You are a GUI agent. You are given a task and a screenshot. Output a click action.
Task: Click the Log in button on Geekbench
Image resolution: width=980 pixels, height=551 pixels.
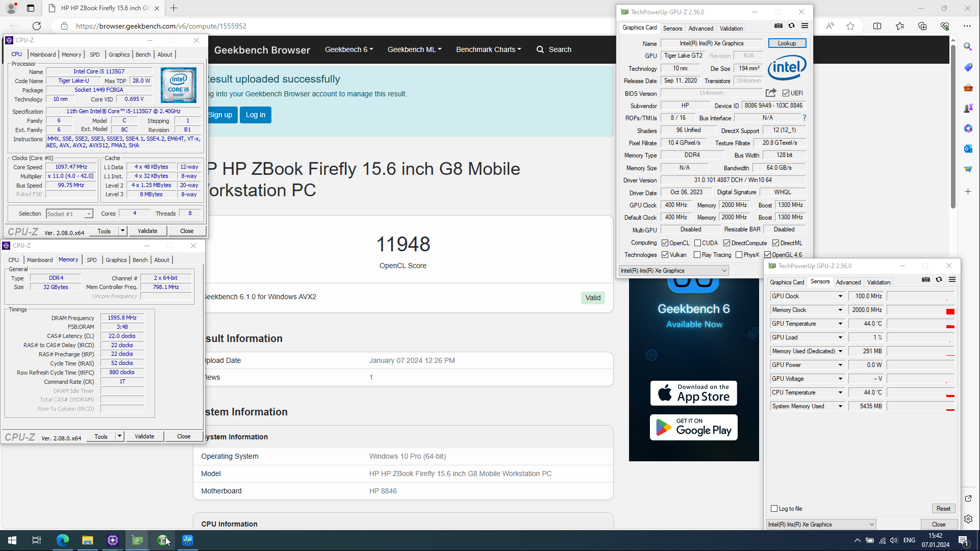click(x=256, y=115)
